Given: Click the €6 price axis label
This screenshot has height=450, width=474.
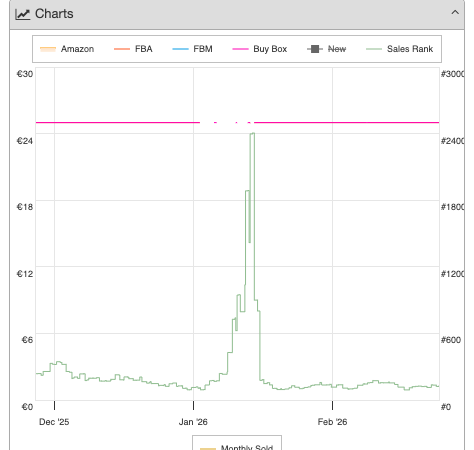Looking at the screenshot, I should coord(27,340).
